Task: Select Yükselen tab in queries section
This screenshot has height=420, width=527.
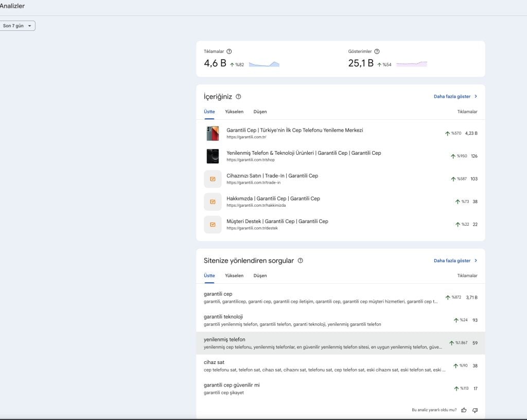Action: click(234, 276)
